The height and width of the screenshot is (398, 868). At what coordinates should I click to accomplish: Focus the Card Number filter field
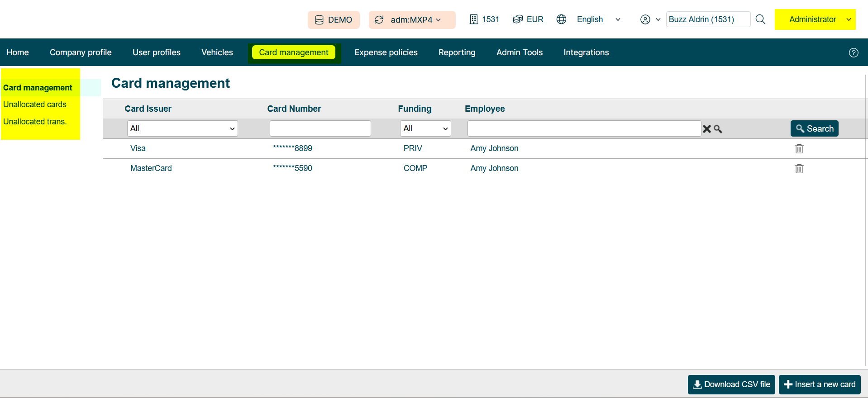[320, 128]
